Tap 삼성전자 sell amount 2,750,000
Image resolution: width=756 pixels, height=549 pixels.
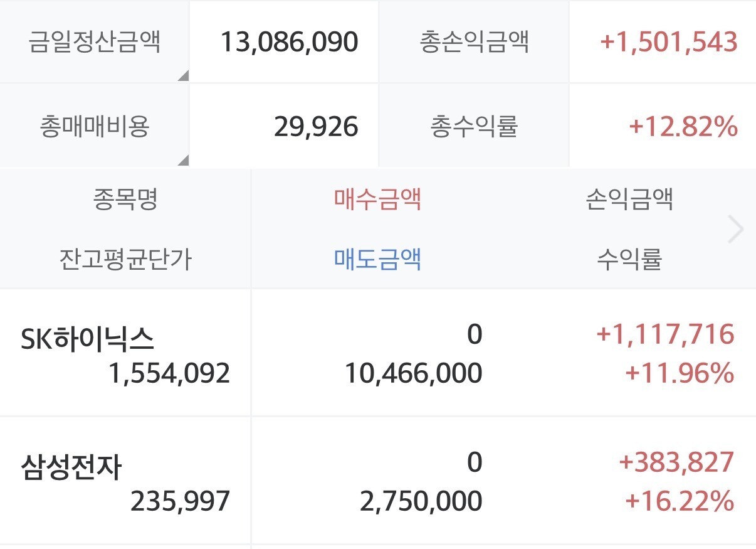(x=421, y=501)
